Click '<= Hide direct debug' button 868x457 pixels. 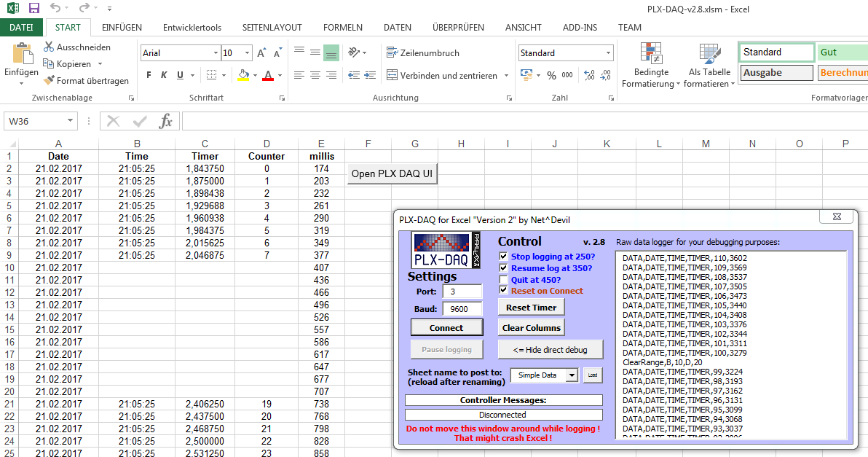coord(550,350)
